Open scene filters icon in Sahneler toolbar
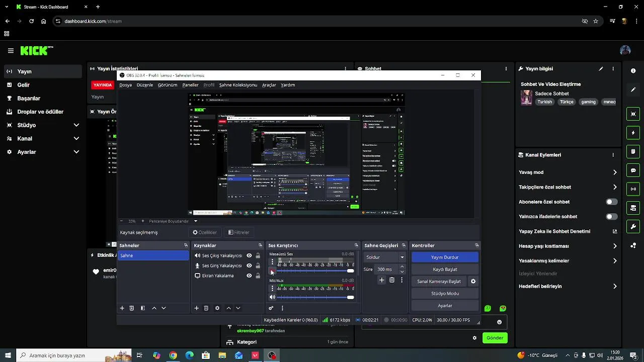644x362 pixels. click(x=143, y=308)
